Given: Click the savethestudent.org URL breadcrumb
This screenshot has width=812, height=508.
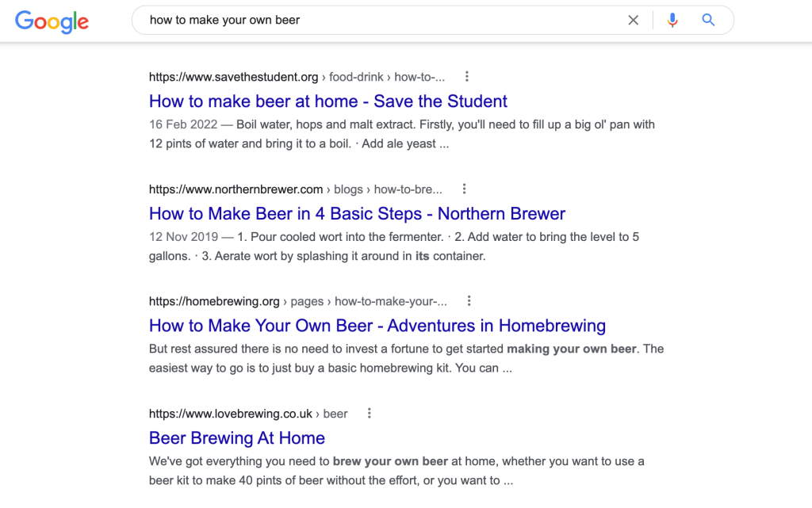Looking at the screenshot, I should click(297, 77).
